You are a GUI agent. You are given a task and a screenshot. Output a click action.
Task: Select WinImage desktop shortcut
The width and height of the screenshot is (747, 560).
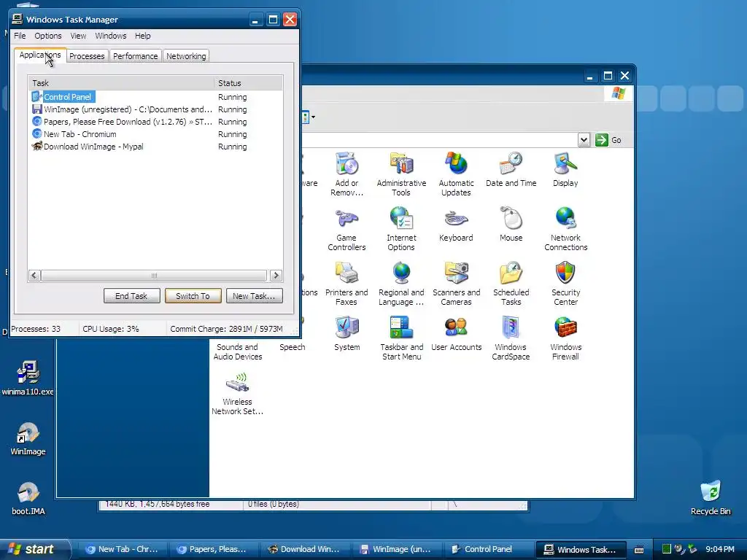click(x=28, y=439)
